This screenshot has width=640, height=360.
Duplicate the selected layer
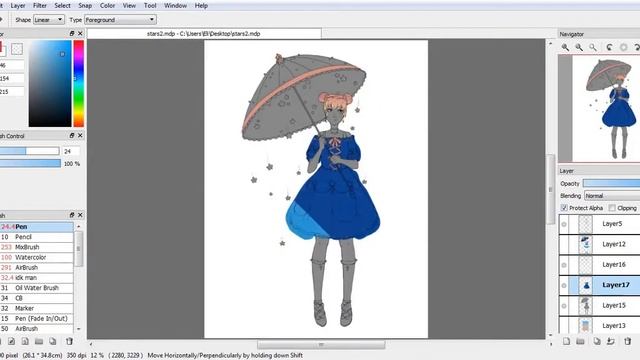pos(597,341)
